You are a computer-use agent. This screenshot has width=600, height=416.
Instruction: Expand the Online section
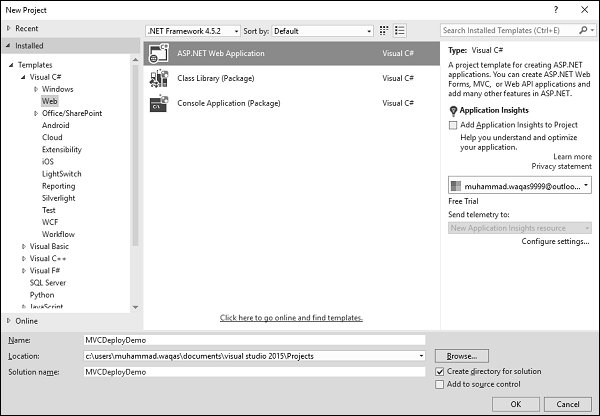click(x=8, y=321)
